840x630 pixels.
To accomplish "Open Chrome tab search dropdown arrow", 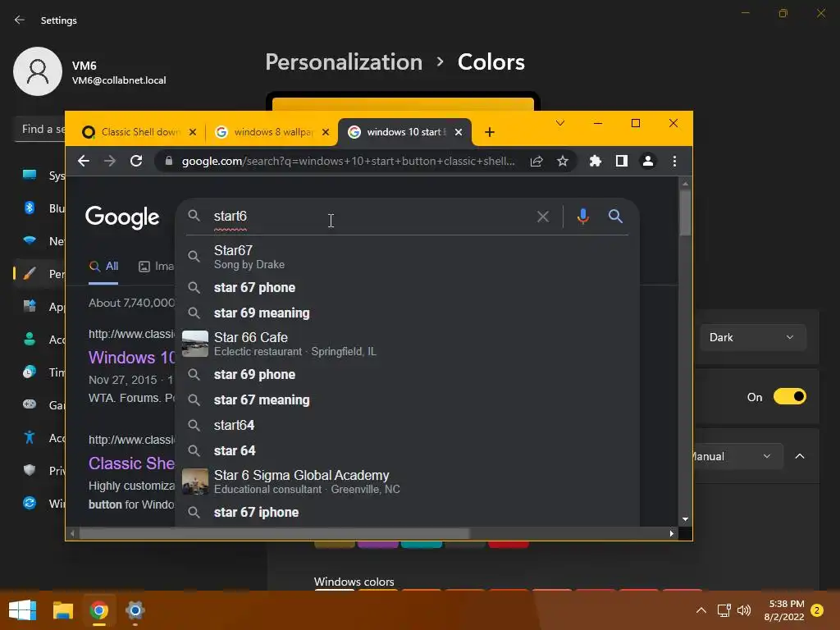I will click(x=559, y=123).
